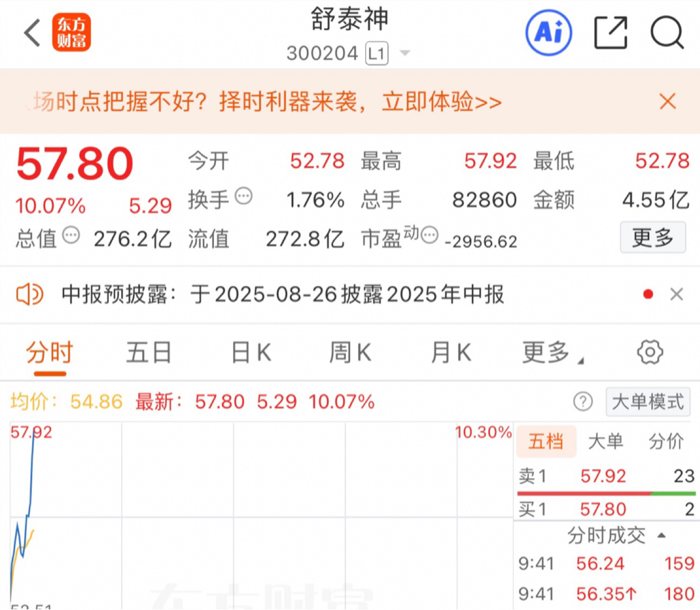Close the orange promo banner
700x610 pixels.
tap(668, 101)
